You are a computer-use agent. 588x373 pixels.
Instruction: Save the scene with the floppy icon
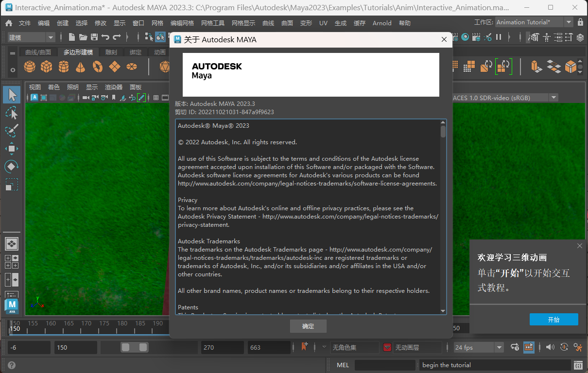(x=94, y=37)
